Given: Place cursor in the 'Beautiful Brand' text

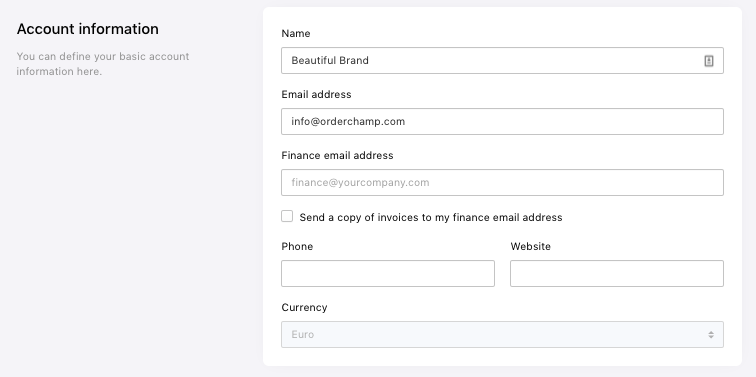Looking at the screenshot, I should pyautogui.click(x=330, y=61).
